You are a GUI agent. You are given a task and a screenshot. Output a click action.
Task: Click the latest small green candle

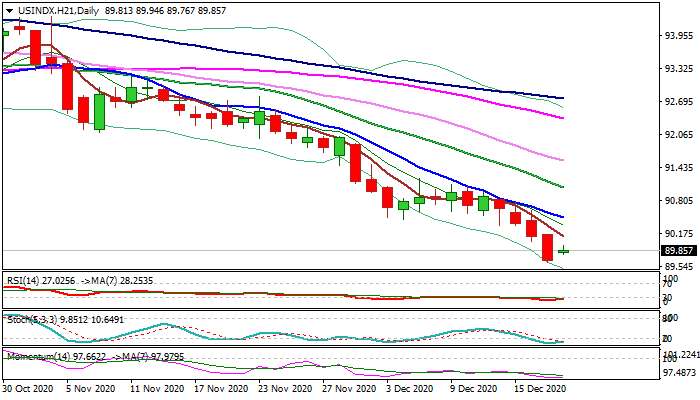click(x=565, y=250)
